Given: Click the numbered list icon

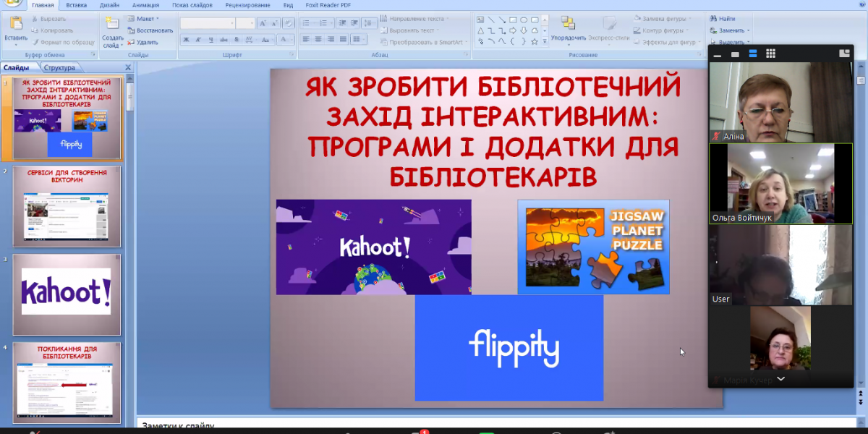Looking at the screenshot, I should (x=323, y=24).
